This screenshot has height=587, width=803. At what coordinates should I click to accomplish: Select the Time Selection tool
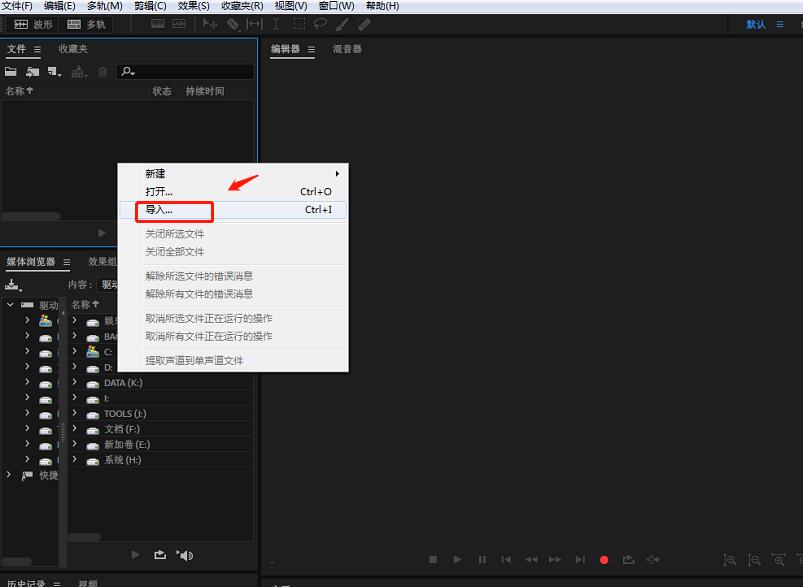276,24
